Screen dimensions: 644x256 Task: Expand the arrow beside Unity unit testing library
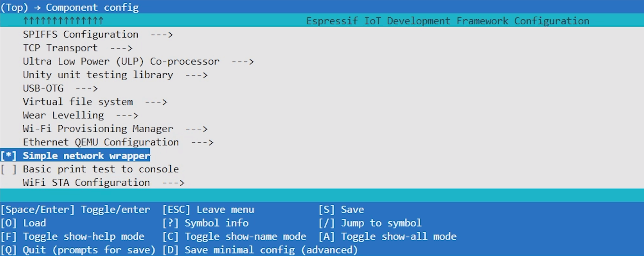196,75
